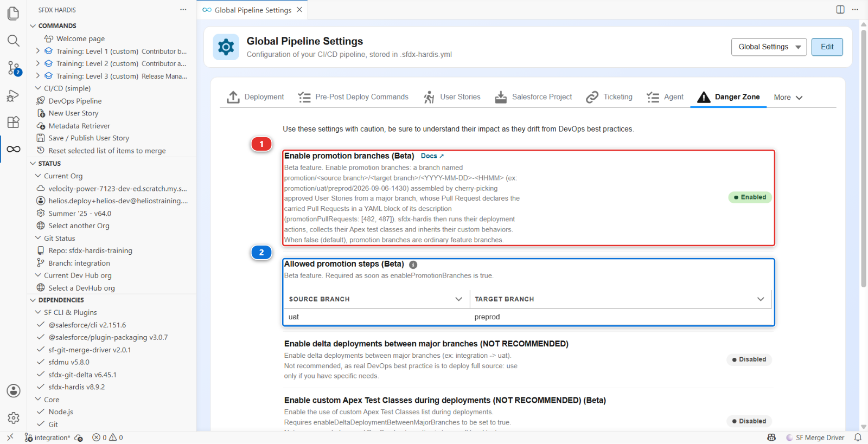Screen dimensions: 868x444
Task: Close the Global Pipeline Settings tab
Action: [299, 10]
